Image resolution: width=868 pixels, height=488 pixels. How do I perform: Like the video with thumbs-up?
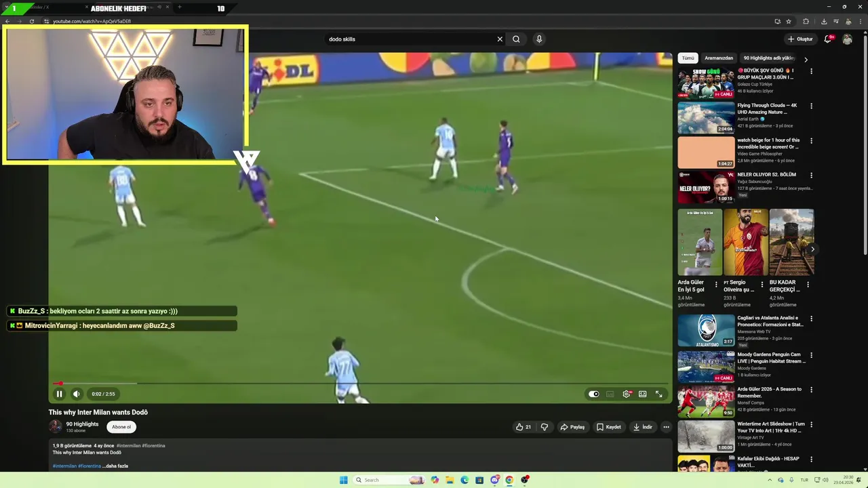[524, 427]
